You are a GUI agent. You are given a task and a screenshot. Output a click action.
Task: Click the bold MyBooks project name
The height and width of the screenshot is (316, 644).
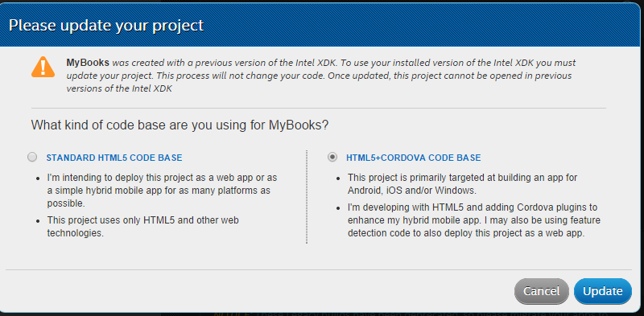click(88, 63)
